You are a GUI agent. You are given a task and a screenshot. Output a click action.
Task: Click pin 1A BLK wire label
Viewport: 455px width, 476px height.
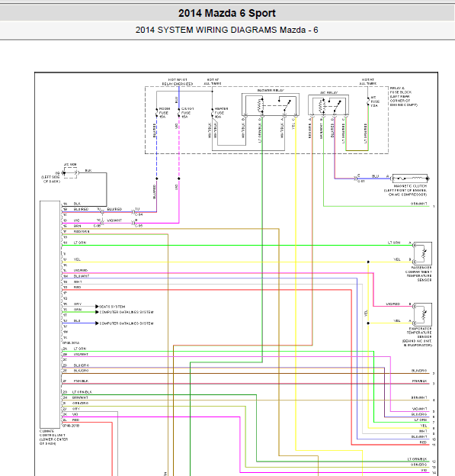coord(77,204)
